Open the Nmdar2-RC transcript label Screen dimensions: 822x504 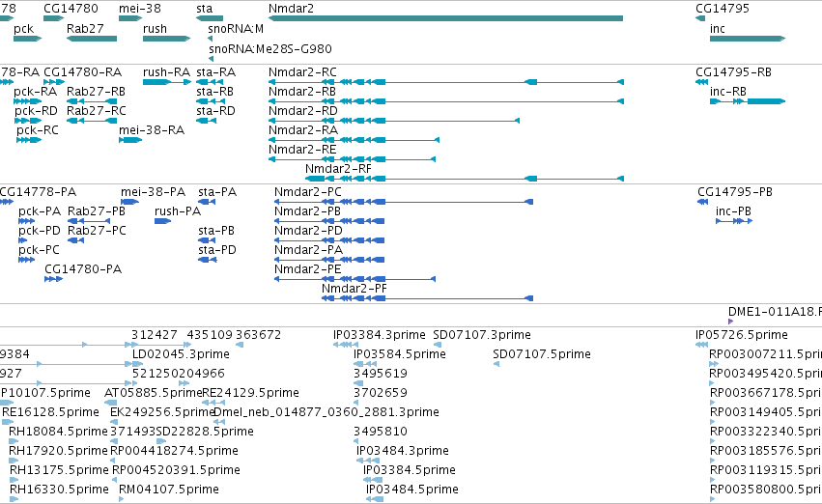[302, 71]
